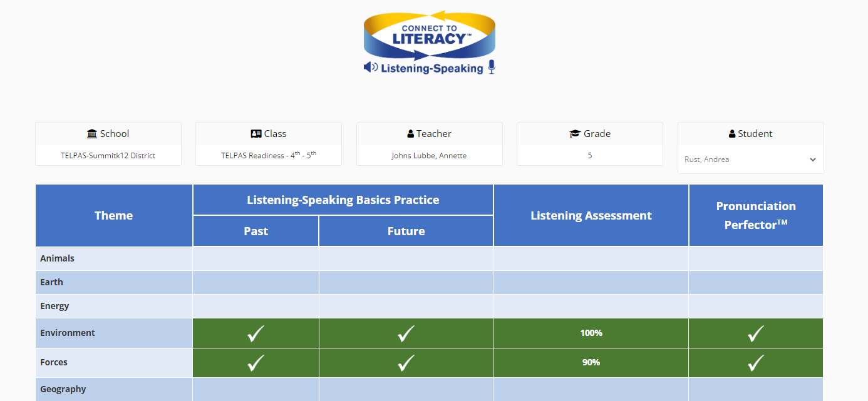Click the Forces Pronunciation Perfector checkmark
This screenshot has height=401, width=868.
pyautogui.click(x=756, y=363)
